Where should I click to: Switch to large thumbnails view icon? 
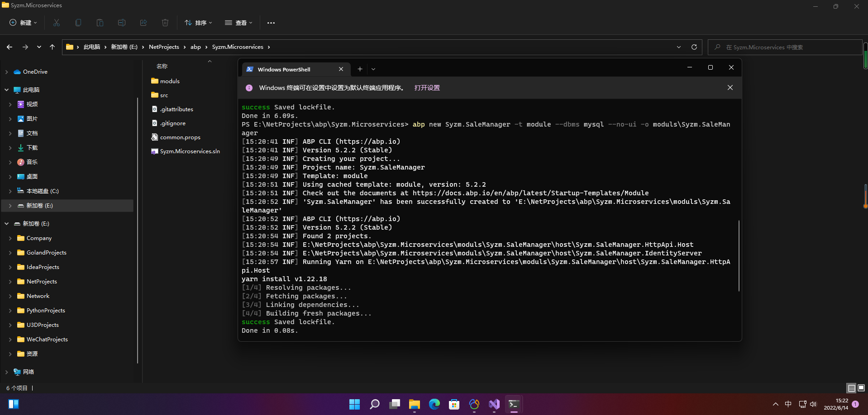tap(861, 388)
